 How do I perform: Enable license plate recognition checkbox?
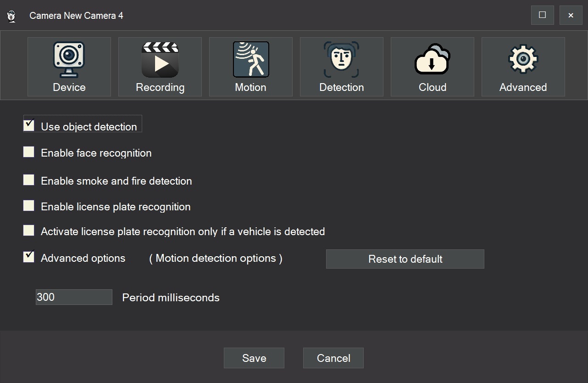[29, 205]
